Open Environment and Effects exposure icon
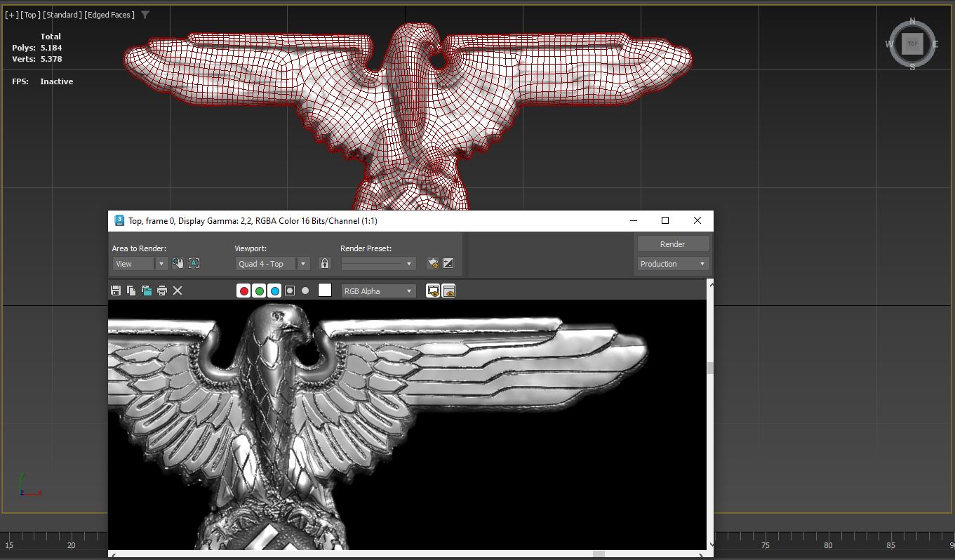955x560 pixels. (448, 263)
